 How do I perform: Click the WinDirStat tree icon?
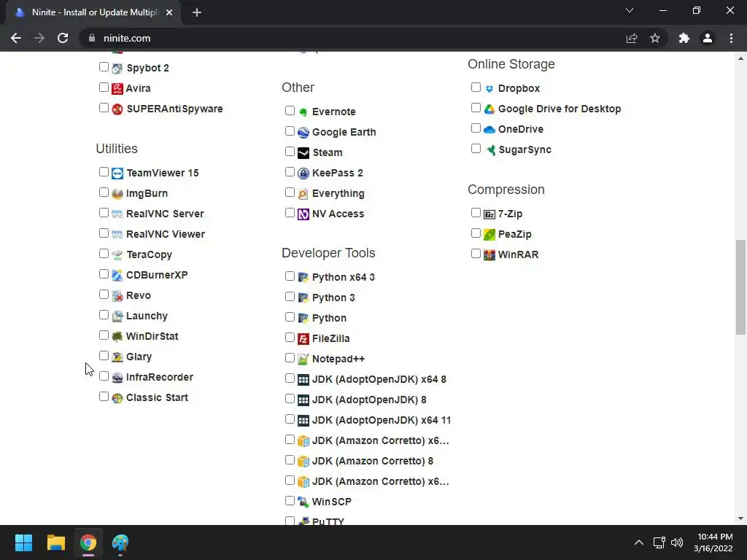117,337
